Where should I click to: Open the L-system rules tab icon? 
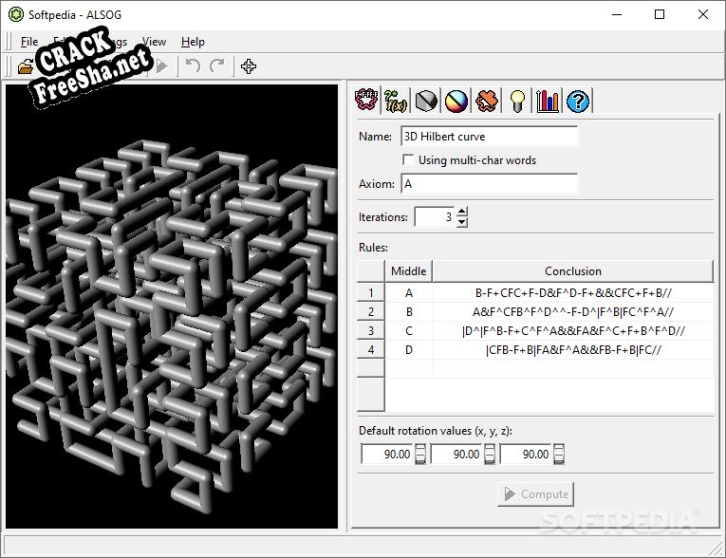[368, 100]
